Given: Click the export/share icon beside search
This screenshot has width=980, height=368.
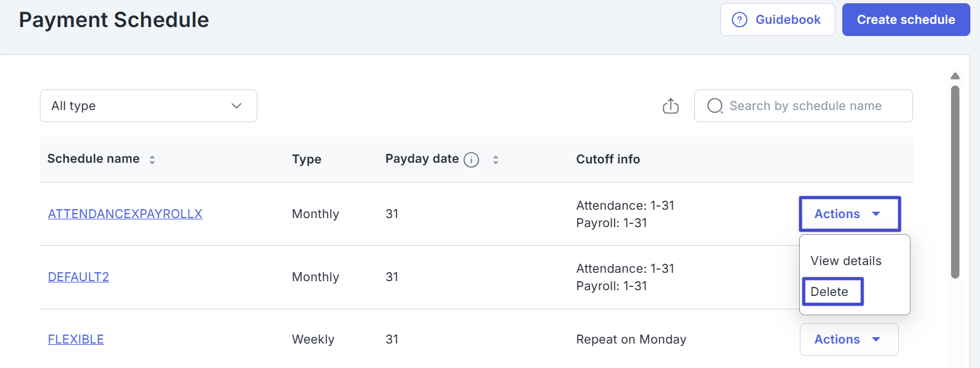Looking at the screenshot, I should [670, 106].
